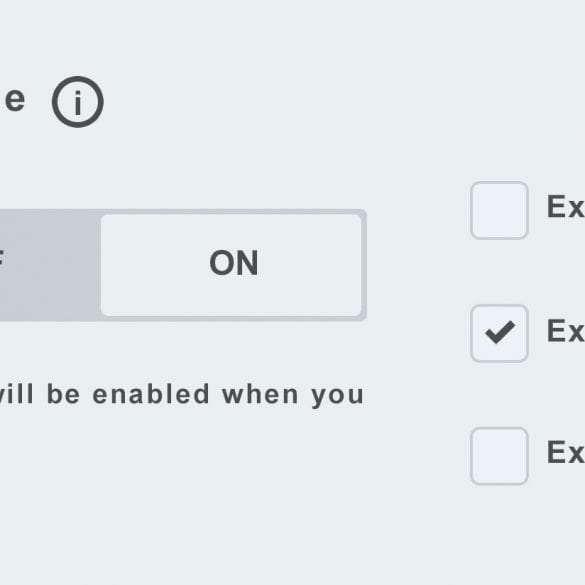Click the letter i inside the info circle
The height and width of the screenshot is (585, 585).
point(78,103)
